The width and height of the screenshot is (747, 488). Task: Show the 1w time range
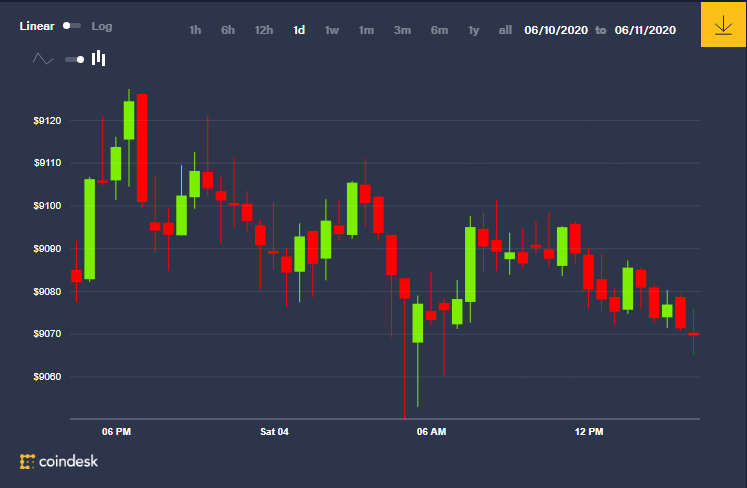(332, 30)
